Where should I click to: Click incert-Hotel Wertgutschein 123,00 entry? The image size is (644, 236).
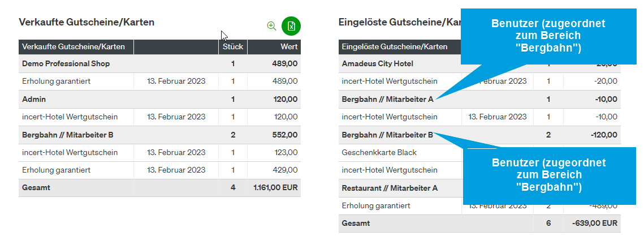[160, 153]
